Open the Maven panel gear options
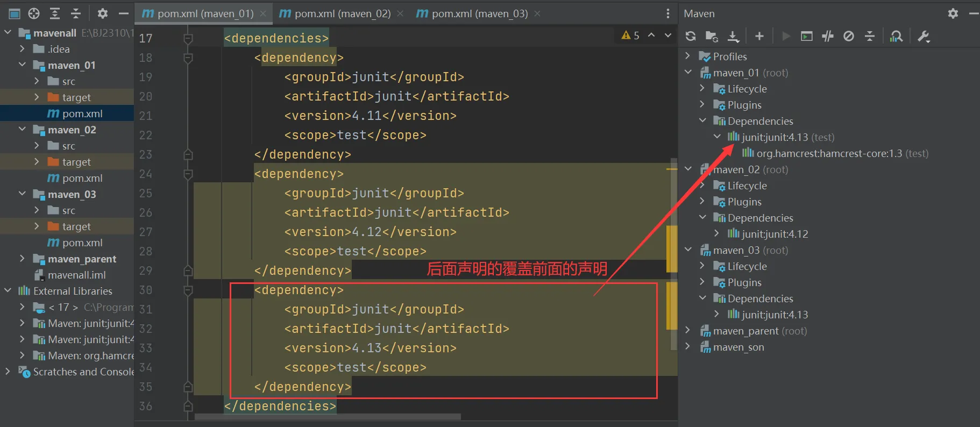The width and height of the screenshot is (980, 427). [953, 13]
